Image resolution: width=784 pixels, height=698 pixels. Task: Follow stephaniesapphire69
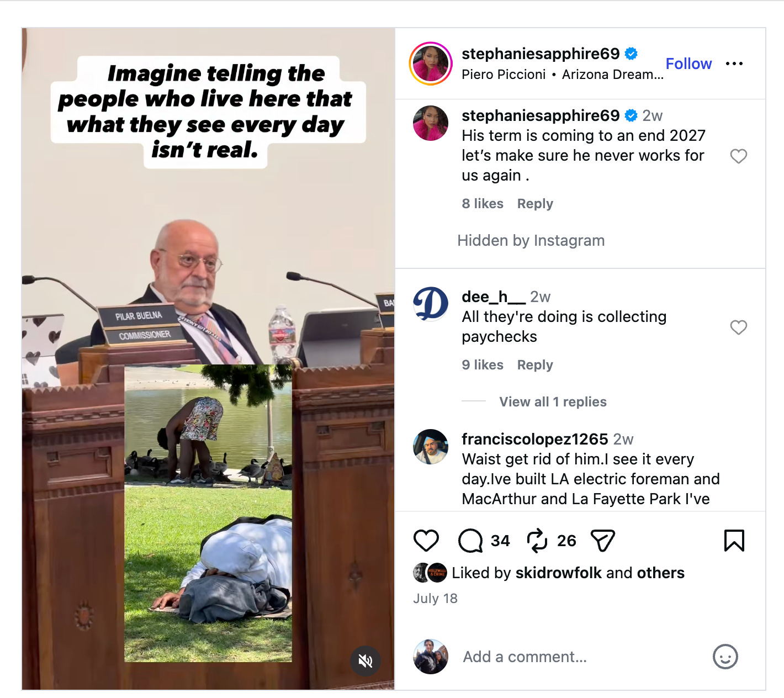coord(688,64)
